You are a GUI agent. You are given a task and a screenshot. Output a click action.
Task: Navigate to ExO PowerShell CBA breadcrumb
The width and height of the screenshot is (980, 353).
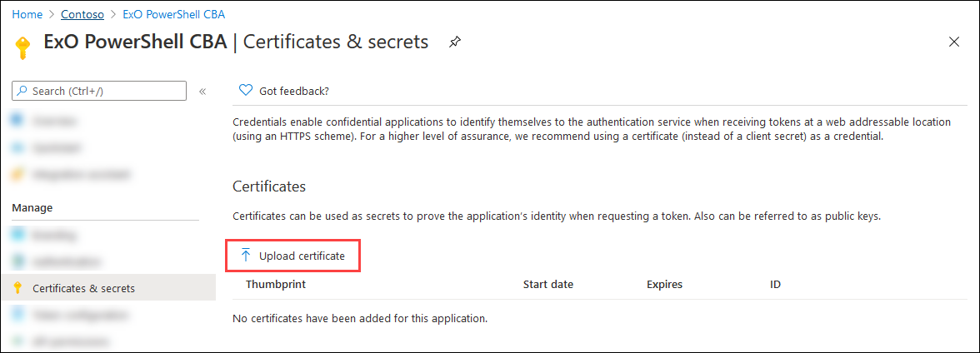[x=172, y=14]
